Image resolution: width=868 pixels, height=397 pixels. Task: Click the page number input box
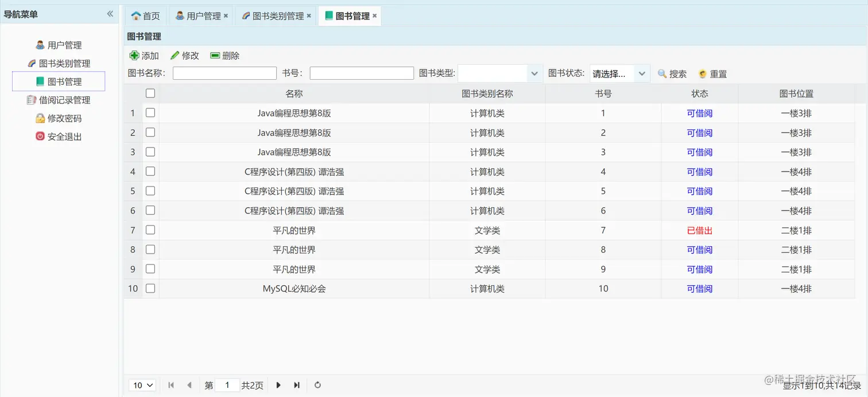(227, 385)
